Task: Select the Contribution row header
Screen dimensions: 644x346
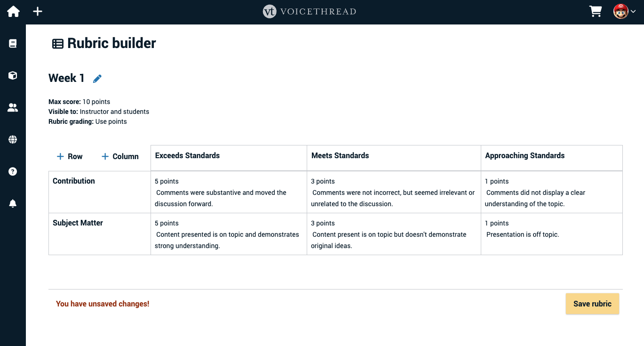Action: pos(74,181)
